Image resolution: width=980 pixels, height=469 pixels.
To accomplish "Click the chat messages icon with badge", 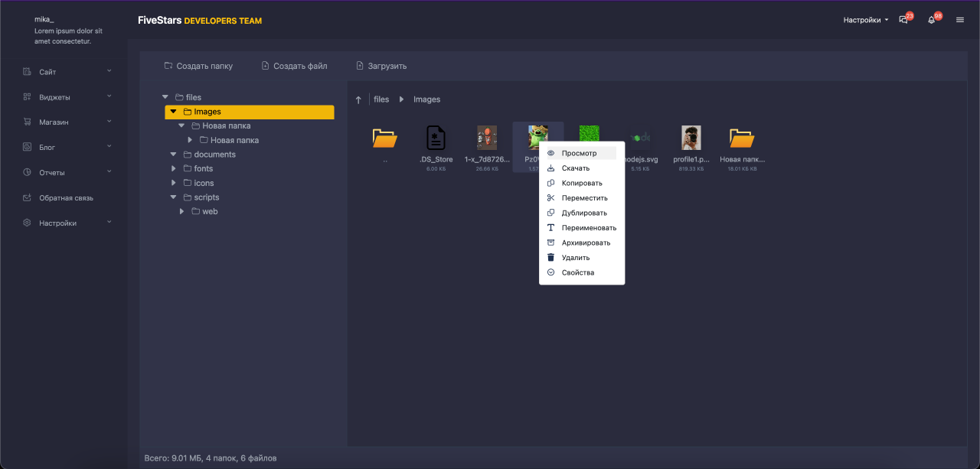I will tap(904, 20).
